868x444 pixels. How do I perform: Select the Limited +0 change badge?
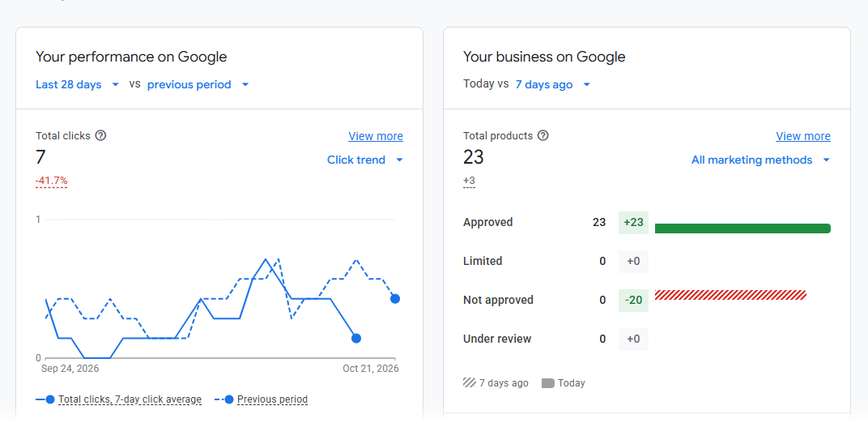pos(633,262)
